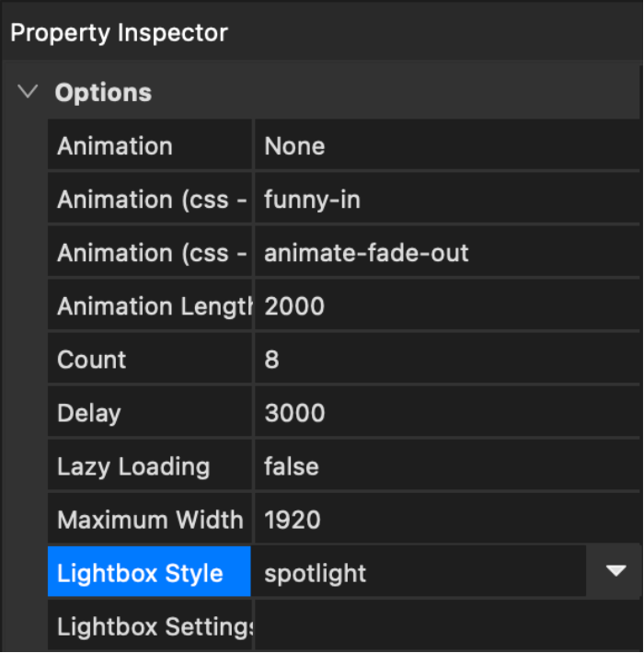Edit the Delay value 3000
Viewport: 644px width, 653px height.
[x=294, y=413]
